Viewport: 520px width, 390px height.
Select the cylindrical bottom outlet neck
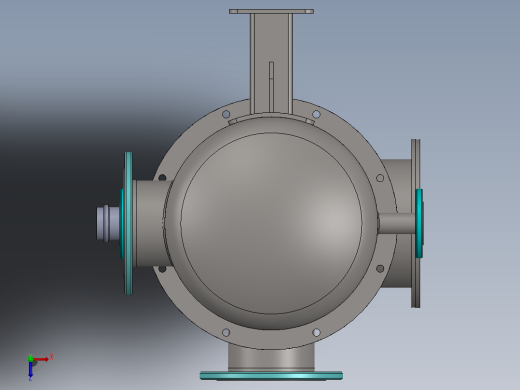tap(271, 357)
